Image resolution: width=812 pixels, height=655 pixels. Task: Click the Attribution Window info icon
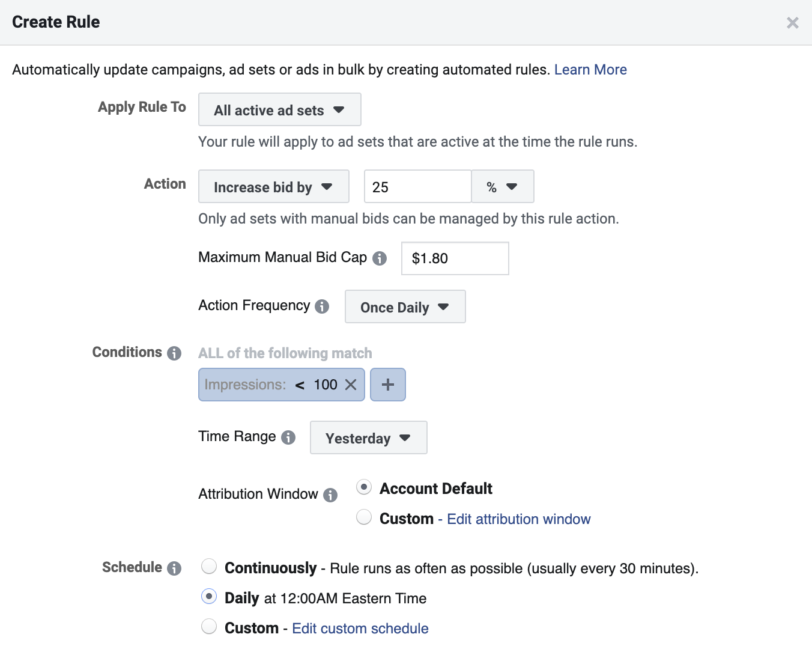pyautogui.click(x=330, y=495)
